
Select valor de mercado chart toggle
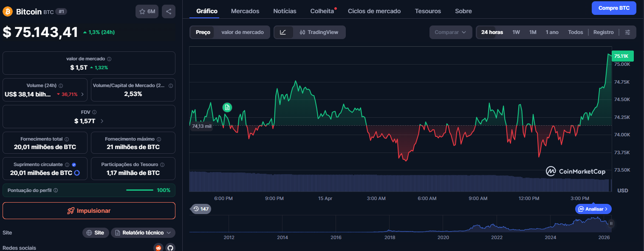(243, 32)
